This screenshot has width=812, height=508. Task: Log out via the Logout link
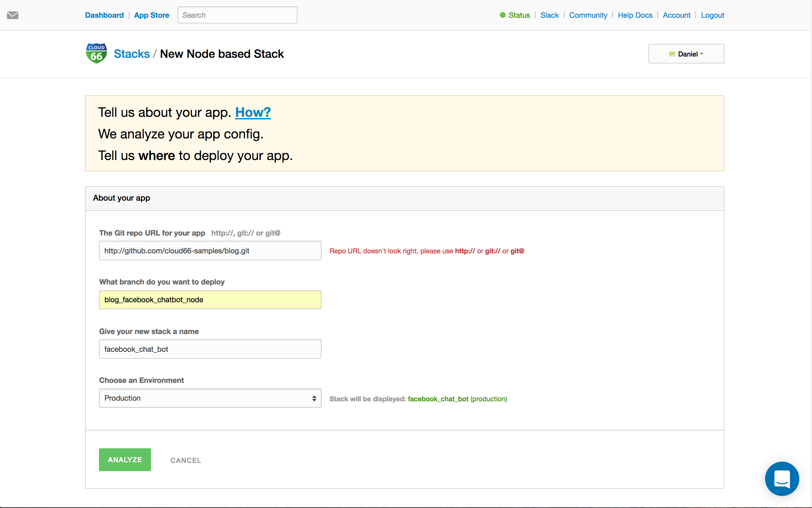(712, 15)
